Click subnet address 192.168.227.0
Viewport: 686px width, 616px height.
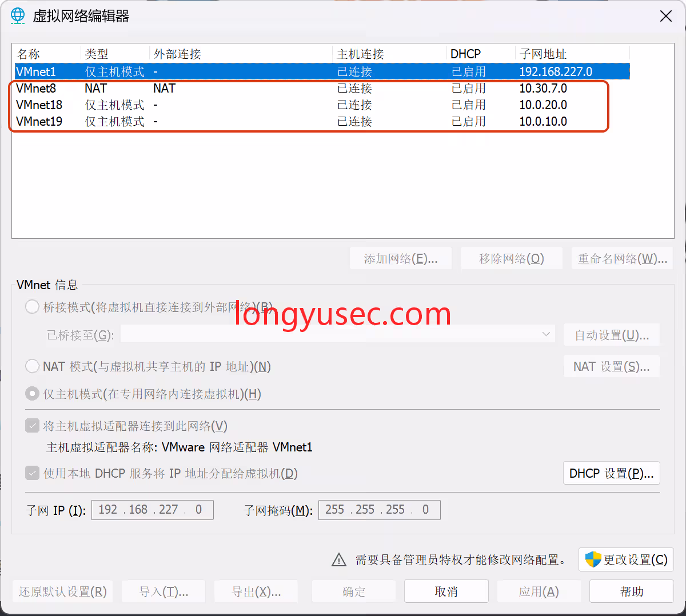(556, 71)
